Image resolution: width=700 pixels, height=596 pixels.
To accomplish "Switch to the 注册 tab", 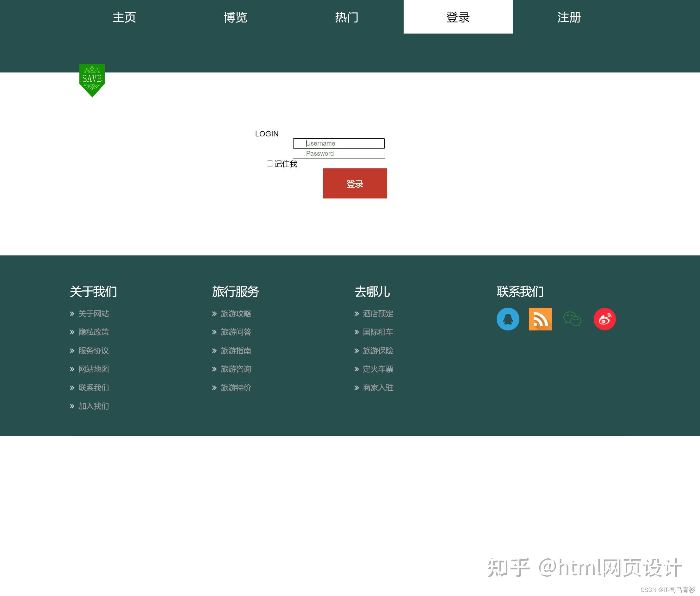I will click(x=569, y=17).
